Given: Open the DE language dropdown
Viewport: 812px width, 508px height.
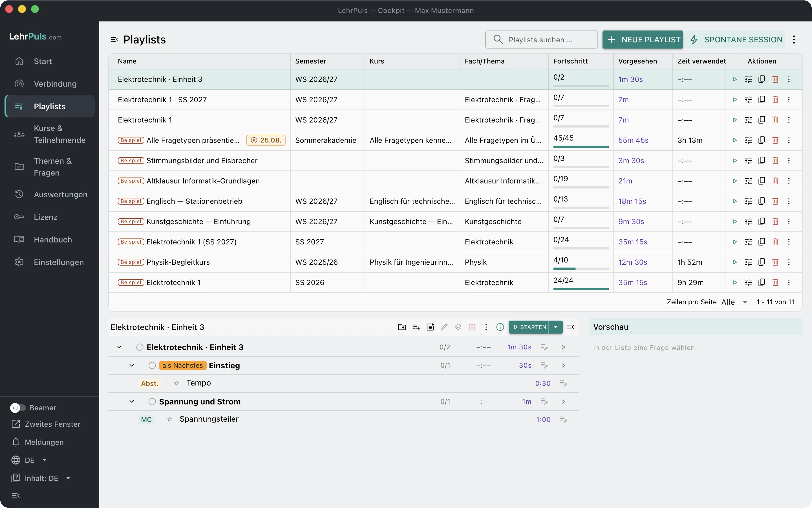Looking at the screenshot, I should point(29,460).
